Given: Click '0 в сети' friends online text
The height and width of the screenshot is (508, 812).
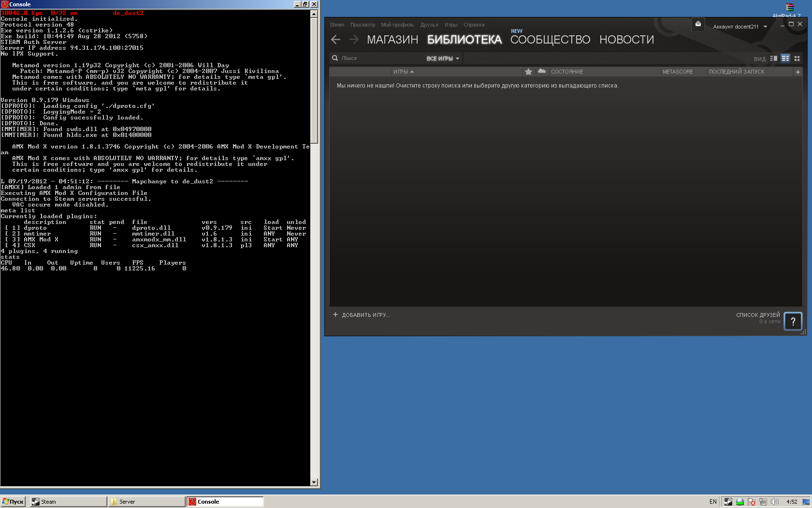Looking at the screenshot, I should click(769, 321).
